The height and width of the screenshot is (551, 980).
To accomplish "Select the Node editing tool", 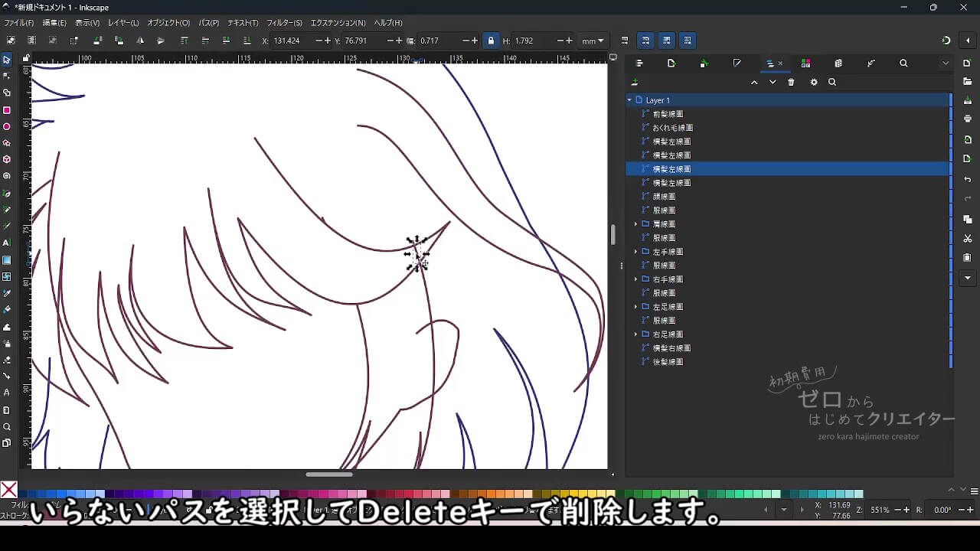I will tap(8, 77).
